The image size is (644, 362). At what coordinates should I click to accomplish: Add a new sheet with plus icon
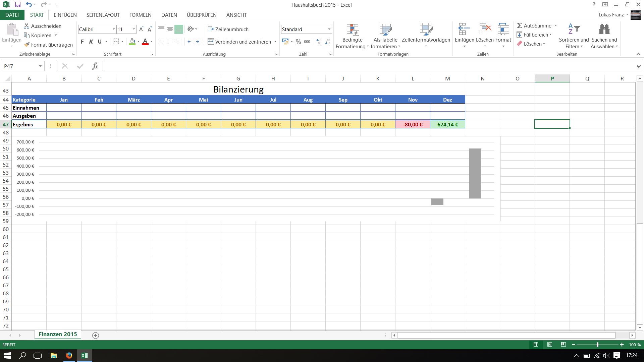(95, 336)
